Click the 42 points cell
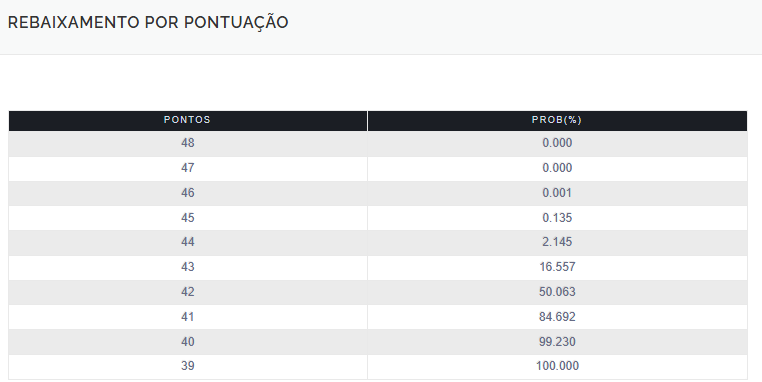Screen dimensions: 762x382 coord(188,292)
